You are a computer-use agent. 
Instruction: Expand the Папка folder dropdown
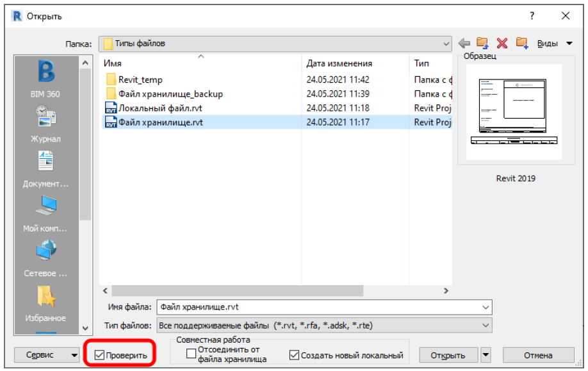446,44
